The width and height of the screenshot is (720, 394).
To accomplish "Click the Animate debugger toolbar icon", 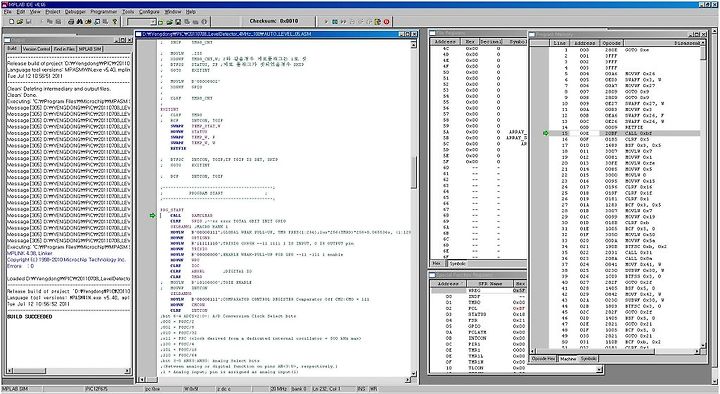I will click(343, 22).
